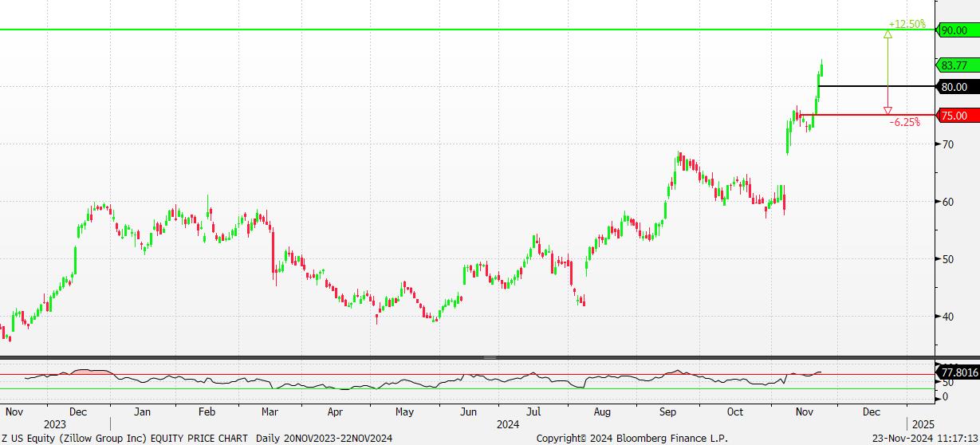980x445 pixels.
Task: Click the upward green arrowhead near 90
Action: [x=888, y=33]
